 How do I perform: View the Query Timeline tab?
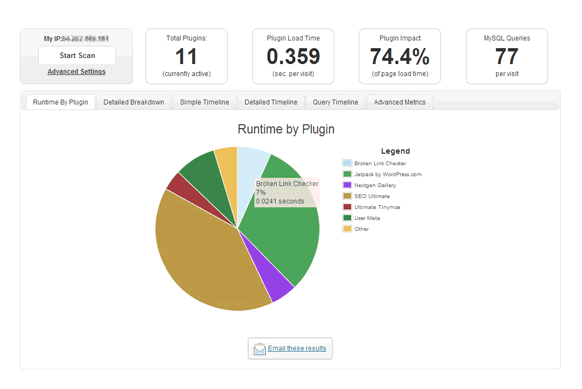click(x=335, y=102)
